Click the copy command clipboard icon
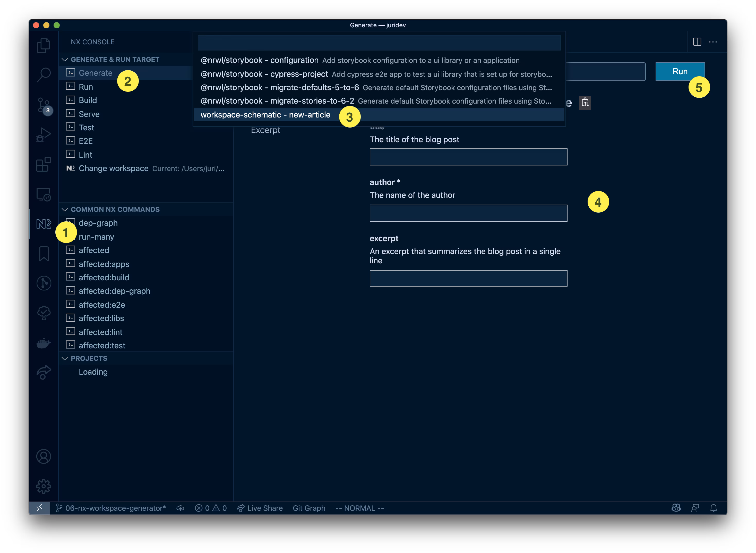 pyautogui.click(x=585, y=103)
